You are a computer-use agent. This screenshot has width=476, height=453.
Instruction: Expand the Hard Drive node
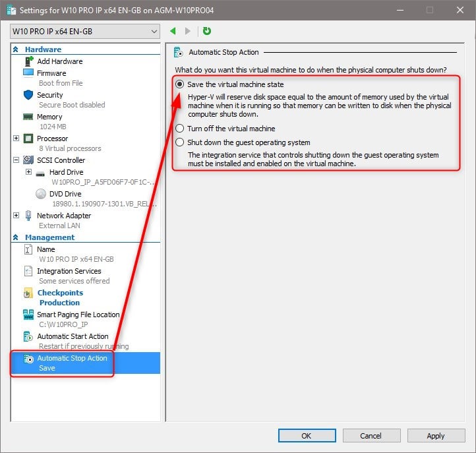click(x=28, y=172)
